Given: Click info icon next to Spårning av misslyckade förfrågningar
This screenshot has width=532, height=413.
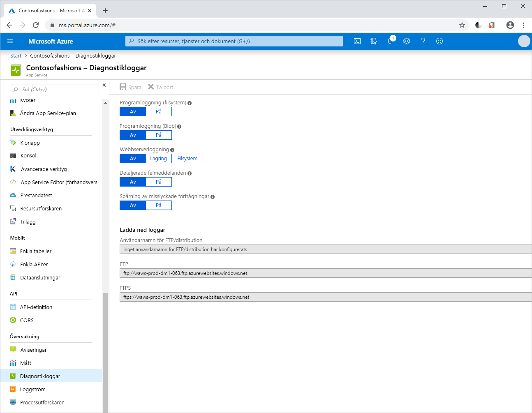Looking at the screenshot, I should click(213, 197).
